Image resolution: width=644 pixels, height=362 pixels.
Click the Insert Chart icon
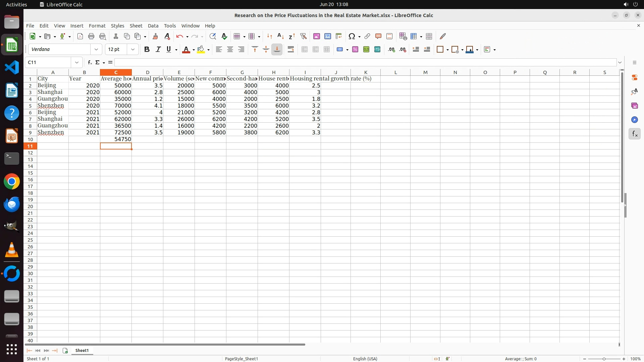click(x=327, y=36)
